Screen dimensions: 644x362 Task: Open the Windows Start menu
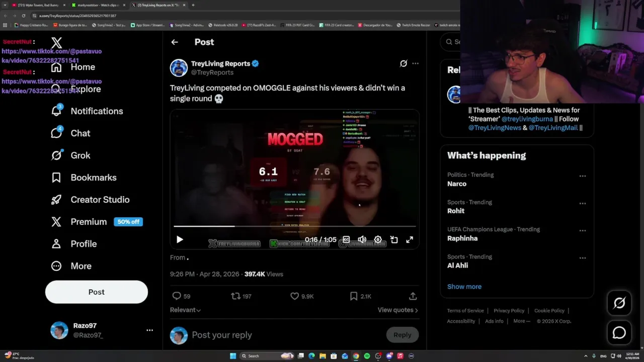(x=233, y=356)
